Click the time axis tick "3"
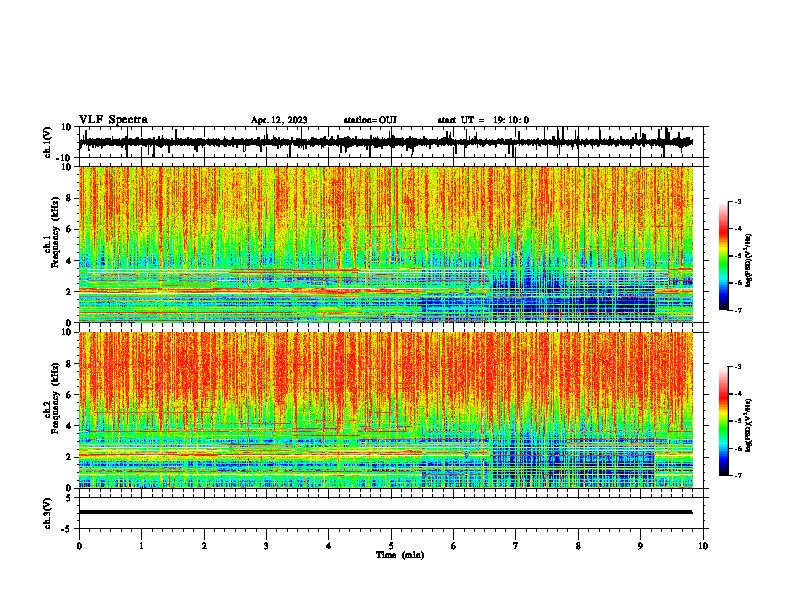The height and width of the screenshot is (612, 792). coord(266,546)
